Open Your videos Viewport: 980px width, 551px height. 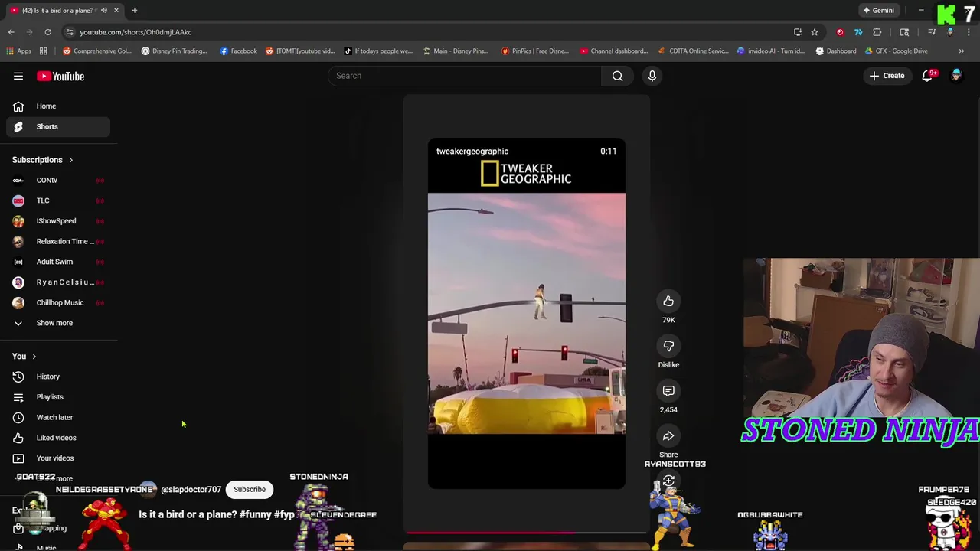click(x=59, y=458)
